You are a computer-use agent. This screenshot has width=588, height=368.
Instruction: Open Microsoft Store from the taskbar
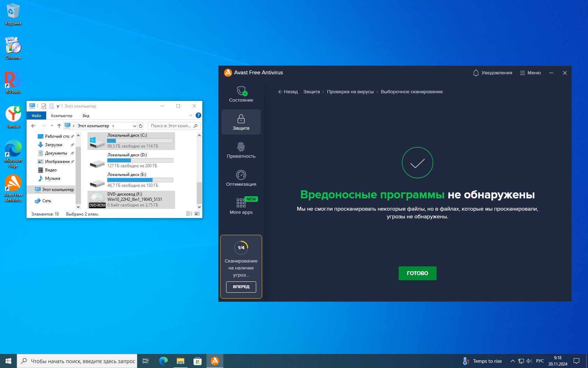click(x=197, y=361)
